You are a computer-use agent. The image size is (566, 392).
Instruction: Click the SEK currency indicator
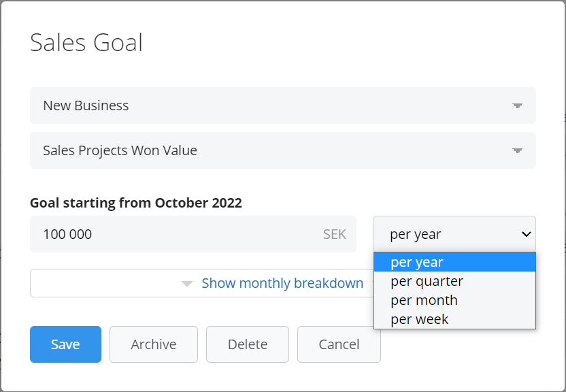coord(334,233)
